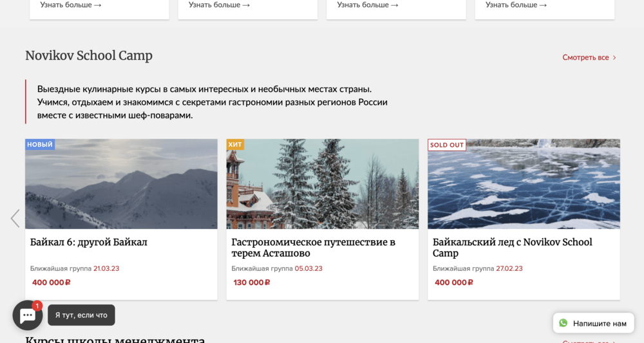Screen dimensions: 644x343
Task: Click the WhatsApp icon in Напишите нам
Action: (563, 323)
